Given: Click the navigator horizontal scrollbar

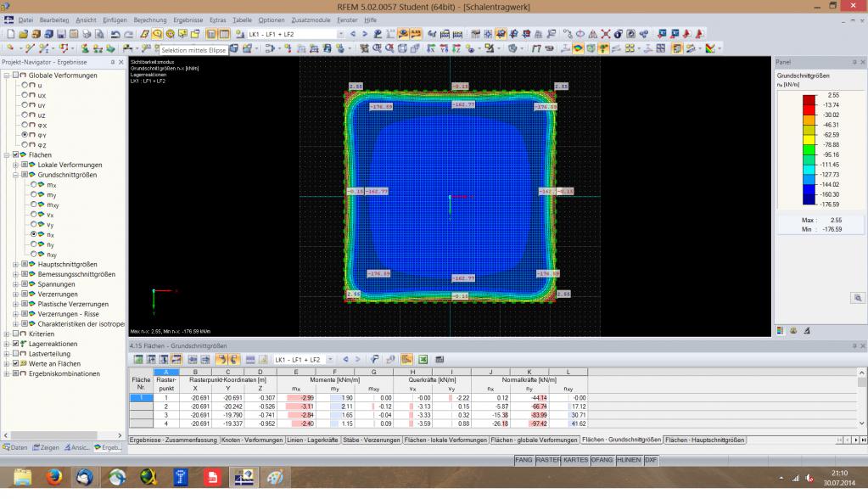Looking at the screenshot, I should tap(63, 435).
